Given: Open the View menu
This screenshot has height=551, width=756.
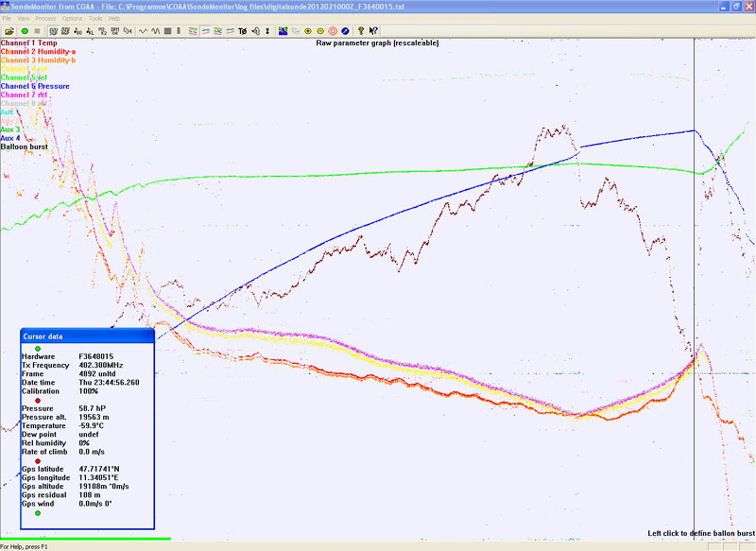Looking at the screenshot, I should click(24, 18).
